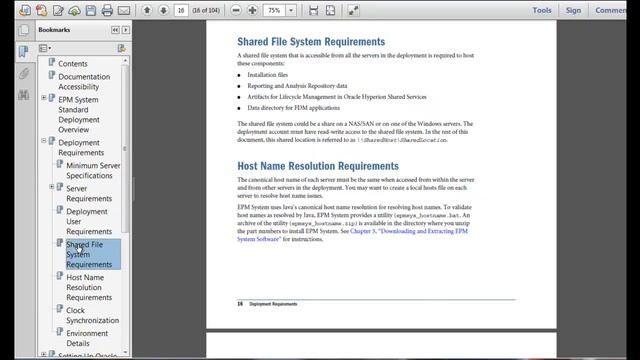Open the Sign pane
Screen dimensions: 640x360
[573, 10]
